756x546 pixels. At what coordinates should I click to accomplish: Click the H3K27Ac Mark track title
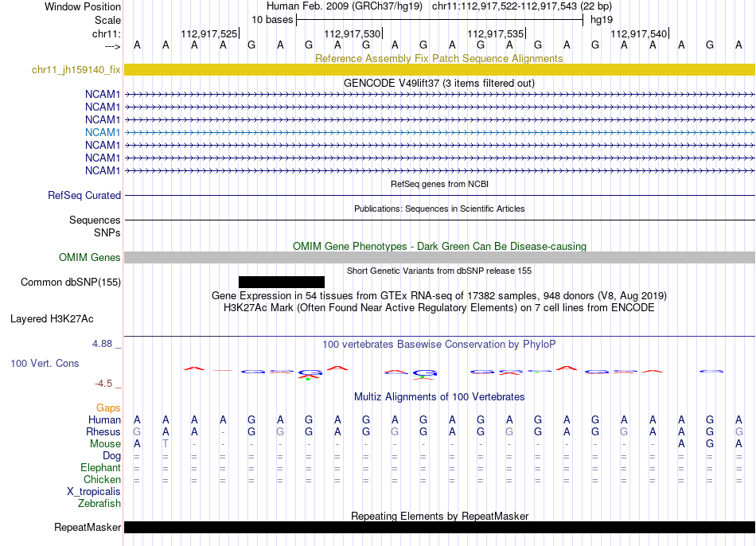click(x=439, y=308)
